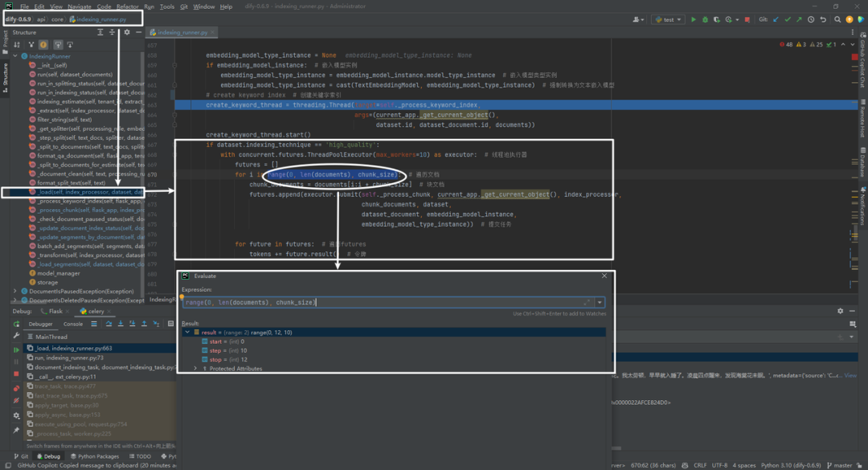
Task: Switch to the Console tab in Debug panel
Action: click(x=73, y=324)
